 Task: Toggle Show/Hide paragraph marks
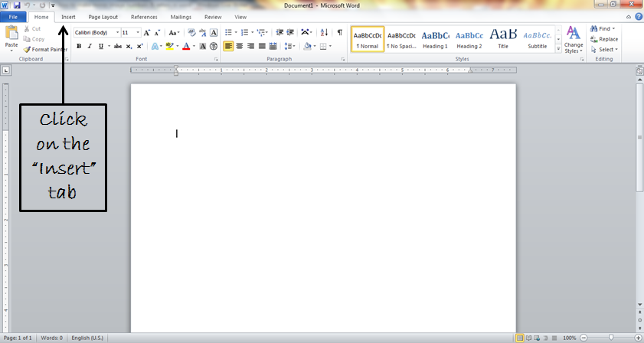pos(340,32)
